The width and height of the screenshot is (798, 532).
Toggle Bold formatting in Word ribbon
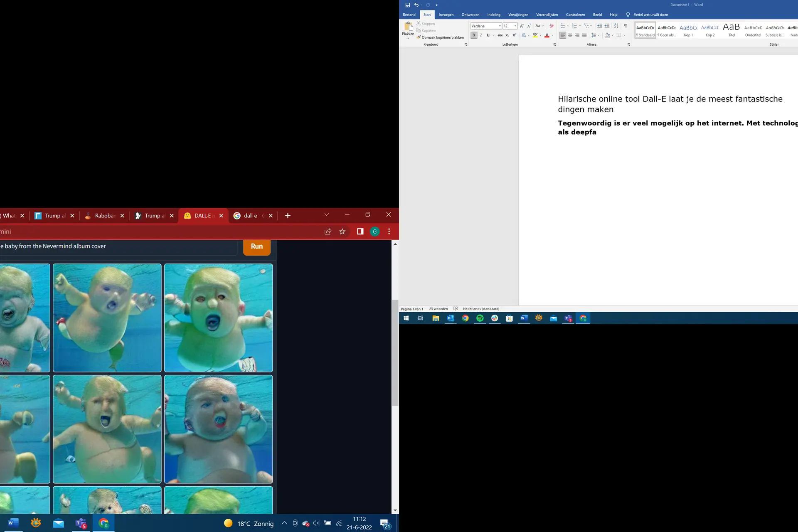[x=473, y=35]
